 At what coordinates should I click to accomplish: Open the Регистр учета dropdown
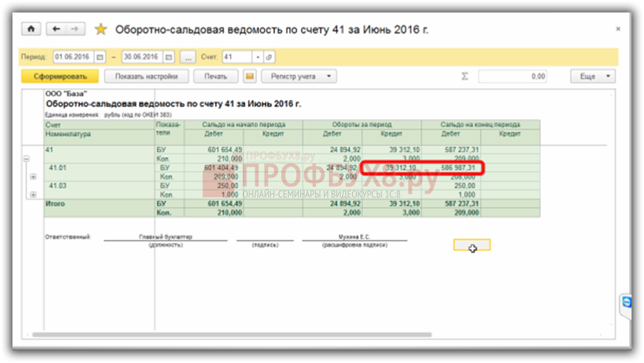[300, 77]
